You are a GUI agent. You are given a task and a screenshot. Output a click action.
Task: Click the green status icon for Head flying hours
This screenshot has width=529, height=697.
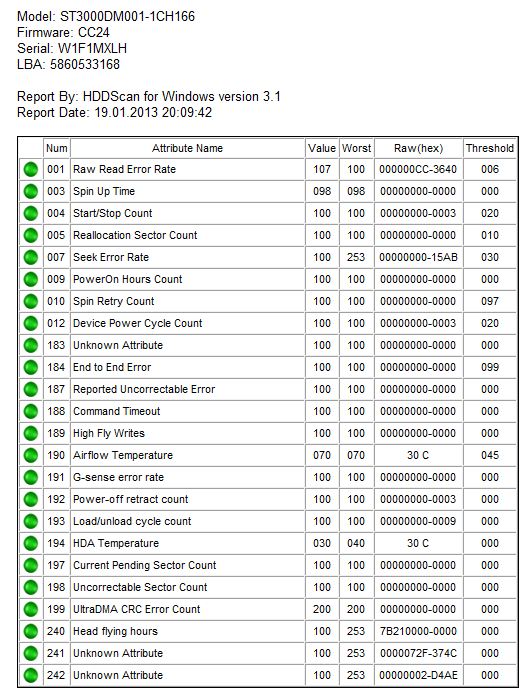[31, 632]
